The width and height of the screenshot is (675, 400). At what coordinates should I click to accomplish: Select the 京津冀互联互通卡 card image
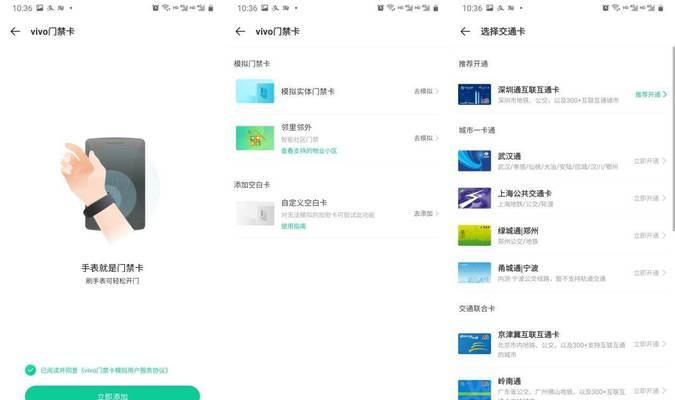pyautogui.click(x=474, y=344)
